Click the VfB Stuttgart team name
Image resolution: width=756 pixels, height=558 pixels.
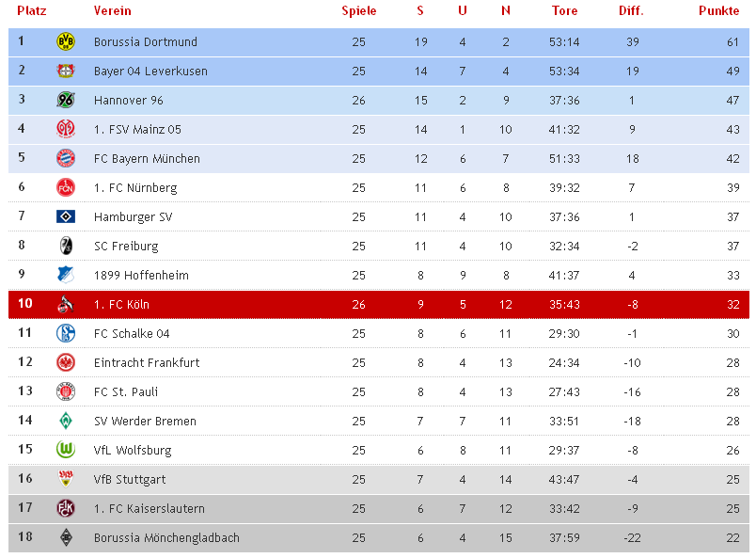click(130, 479)
